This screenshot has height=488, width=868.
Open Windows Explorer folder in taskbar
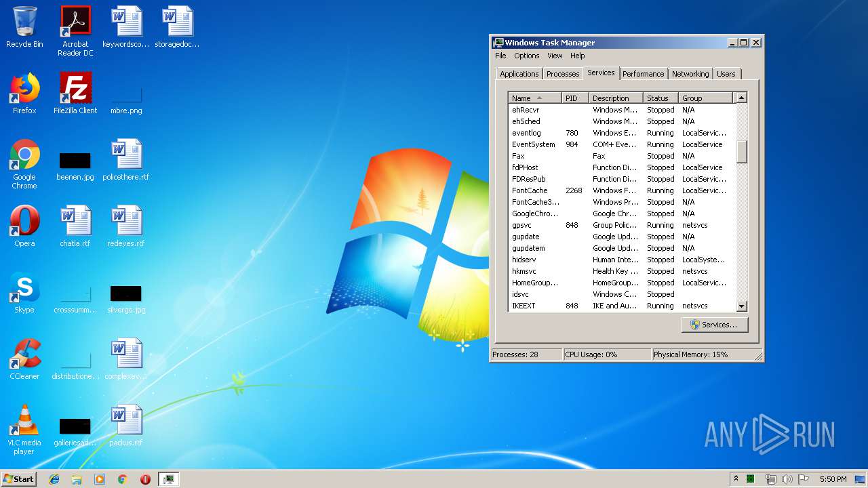pos(77,479)
